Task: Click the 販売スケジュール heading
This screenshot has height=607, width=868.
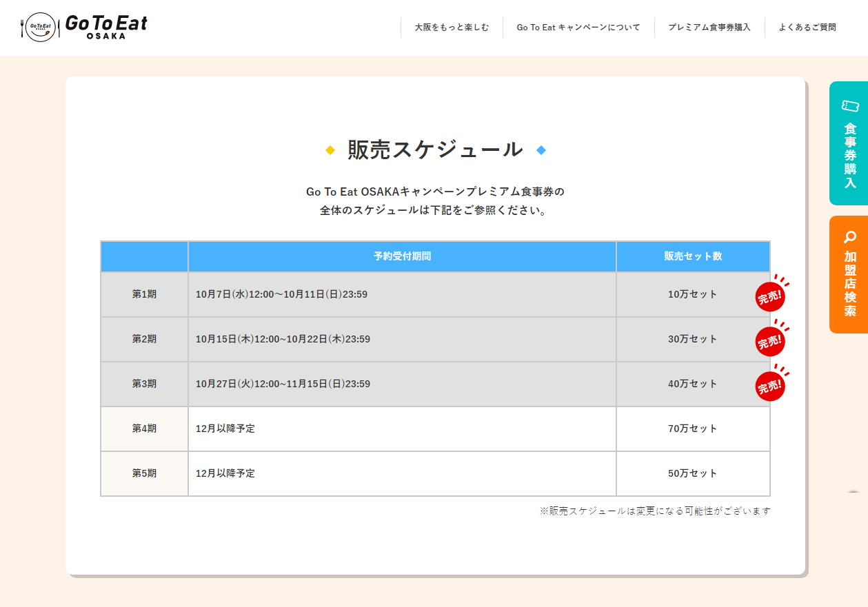Action: coord(435,150)
